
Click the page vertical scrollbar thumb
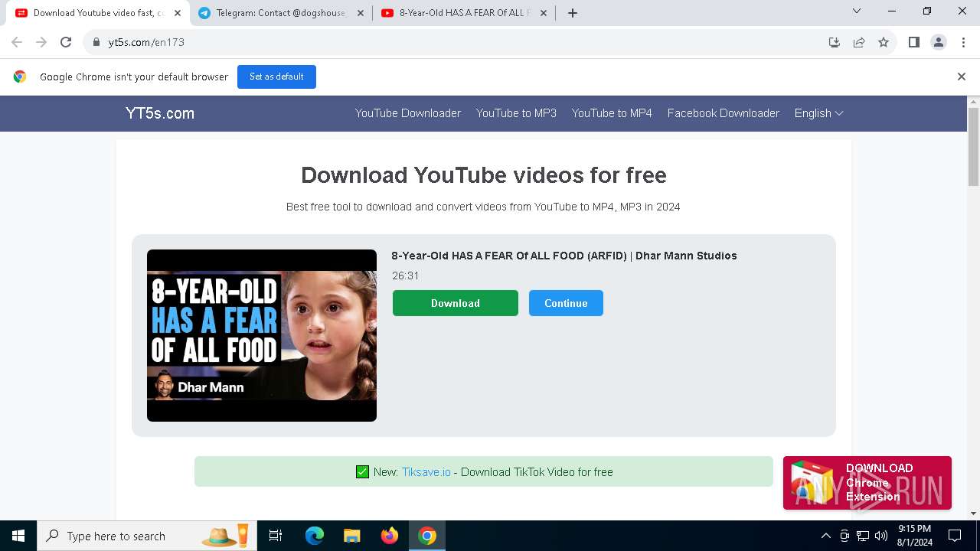pyautogui.click(x=973, y=146)
